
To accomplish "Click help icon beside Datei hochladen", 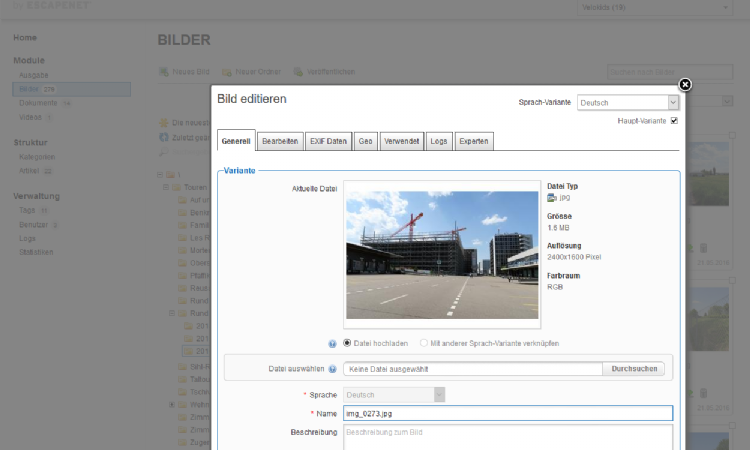I will pos(331,343).
